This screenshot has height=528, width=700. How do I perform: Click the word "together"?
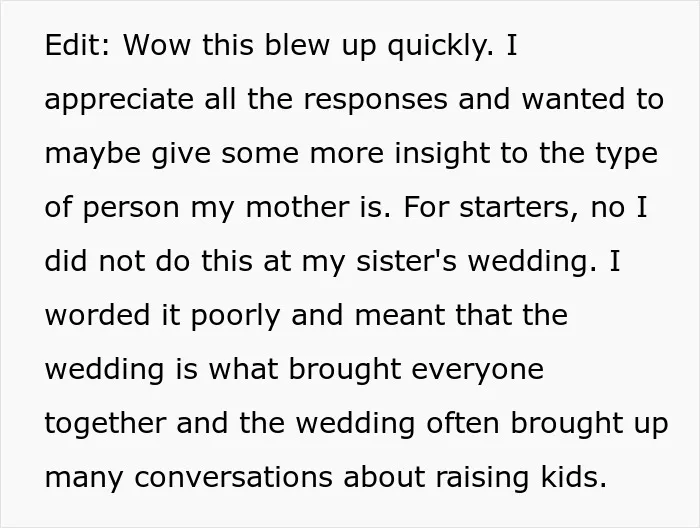[x=105, y=424]
